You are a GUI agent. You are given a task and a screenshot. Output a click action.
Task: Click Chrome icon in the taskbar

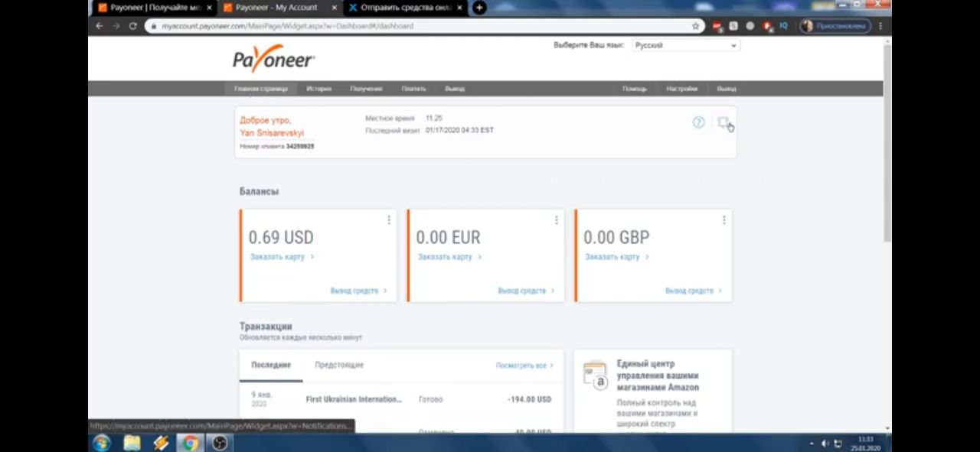pos(190,443)
